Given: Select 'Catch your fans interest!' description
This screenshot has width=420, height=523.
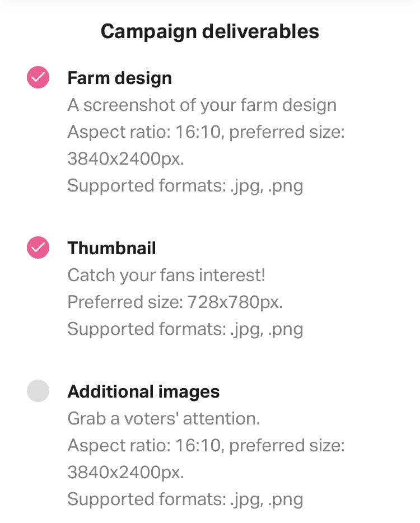Looking at the screenshot, I should pyautogui.click(x=166, y=275).
